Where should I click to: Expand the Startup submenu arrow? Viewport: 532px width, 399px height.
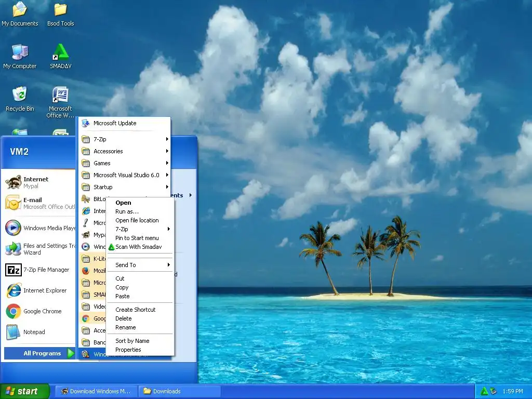pyautogui.click(x=167, y=187)
